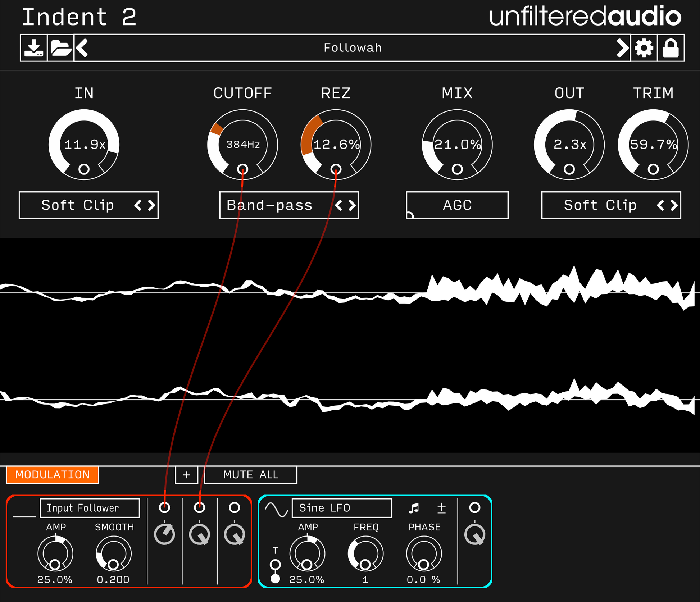The image size is (700, 602).
Task: Click the CUTOFF knob showing 384Hz
Action: [x=242, y=145]
